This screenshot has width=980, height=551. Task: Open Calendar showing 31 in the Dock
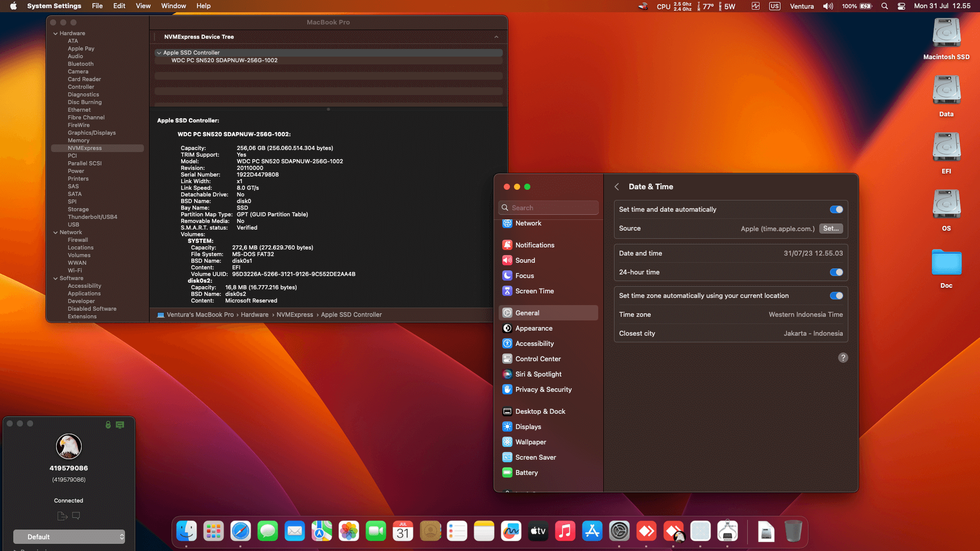coord(403,531)
